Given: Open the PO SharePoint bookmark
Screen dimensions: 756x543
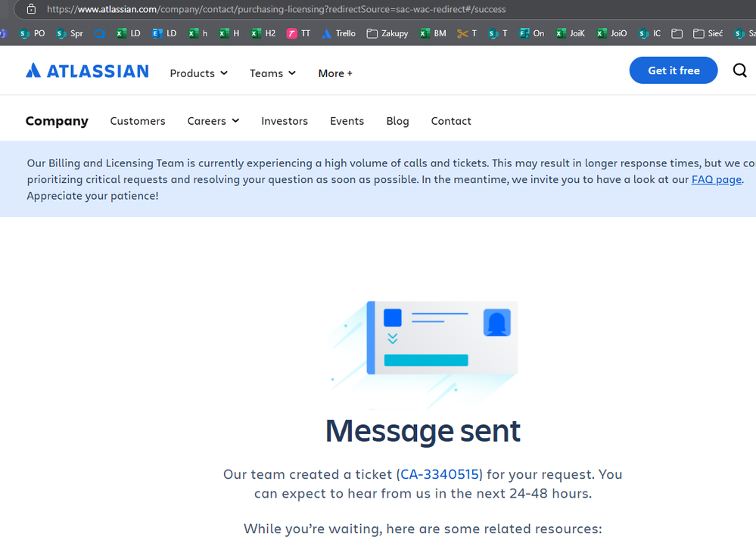Looking at the screenshot, I should coord(32,33).
